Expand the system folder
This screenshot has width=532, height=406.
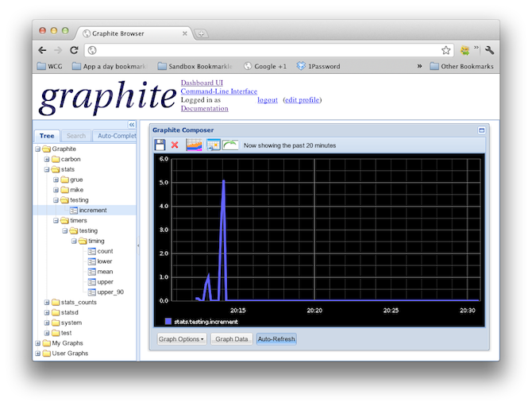pos(47,323)
